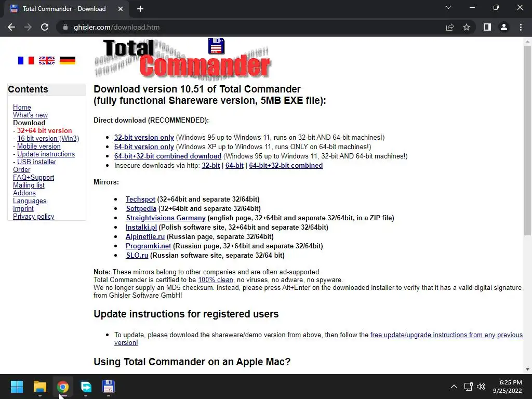Open network status in system tray
Viewport: 532px width, 399px height.
(469, 387)
